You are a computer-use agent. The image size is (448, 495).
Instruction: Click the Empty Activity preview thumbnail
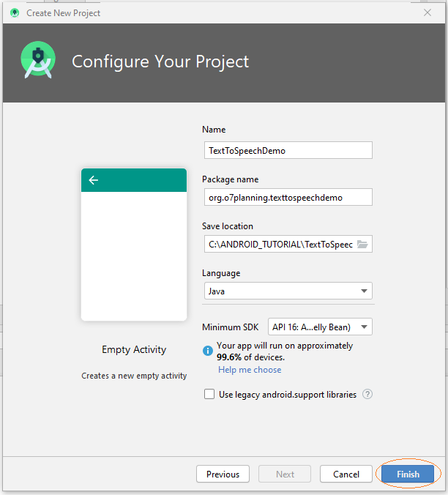point(134,245)
